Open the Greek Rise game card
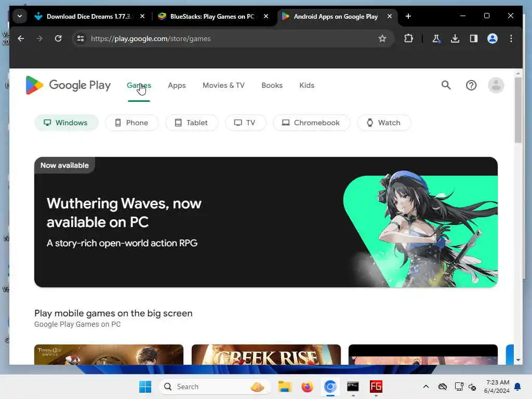Screen dimensions: 532x399 pos(266,354)
